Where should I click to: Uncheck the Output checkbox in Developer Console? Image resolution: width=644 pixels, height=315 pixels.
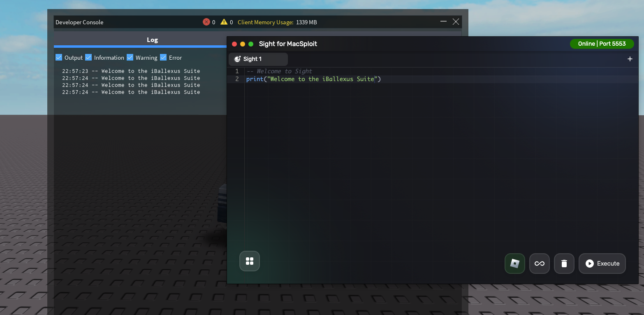(59, 57)
